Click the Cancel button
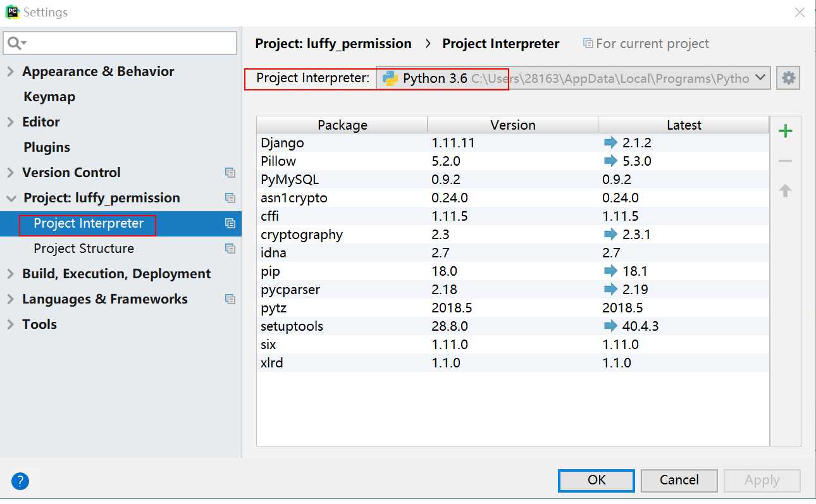 679,481
